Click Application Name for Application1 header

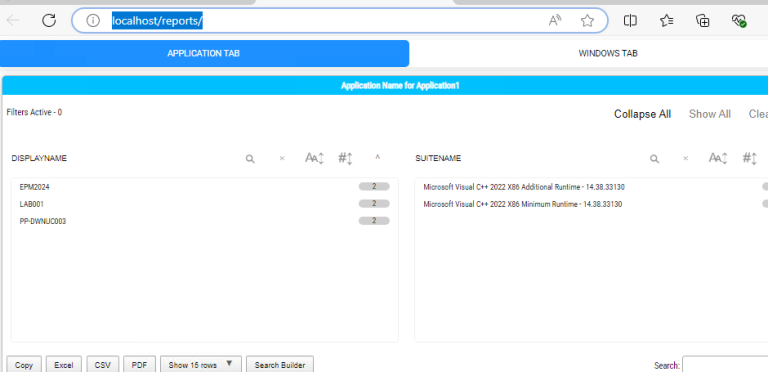(400, 86)
